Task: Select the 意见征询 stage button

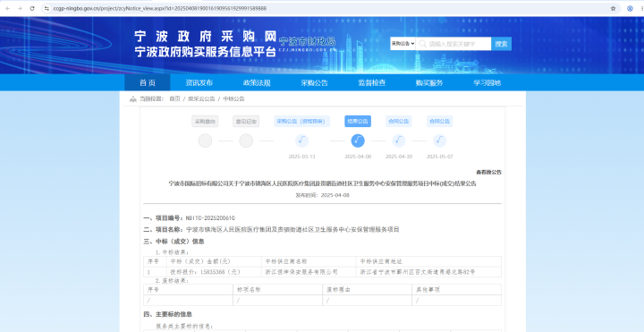Action: 246,121
